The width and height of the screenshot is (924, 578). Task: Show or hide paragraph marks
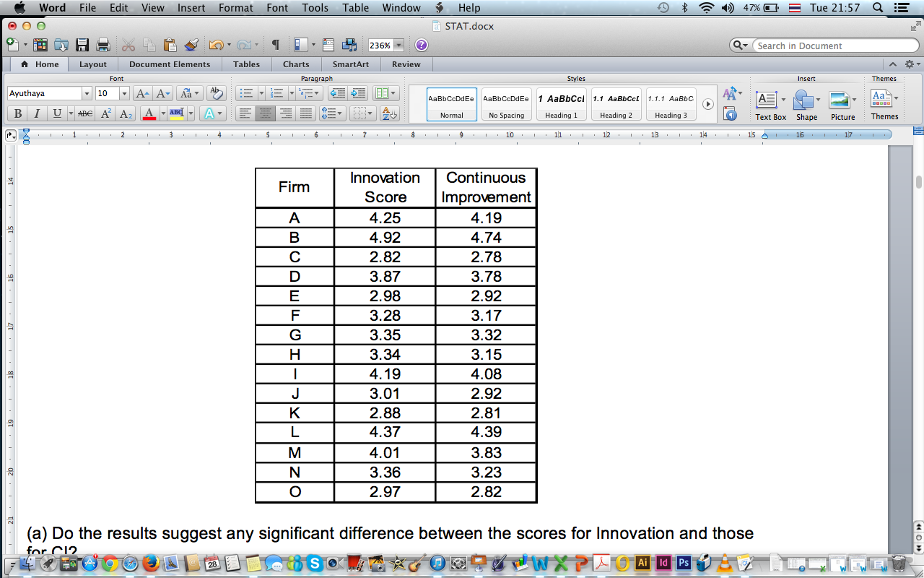[275, 45]
